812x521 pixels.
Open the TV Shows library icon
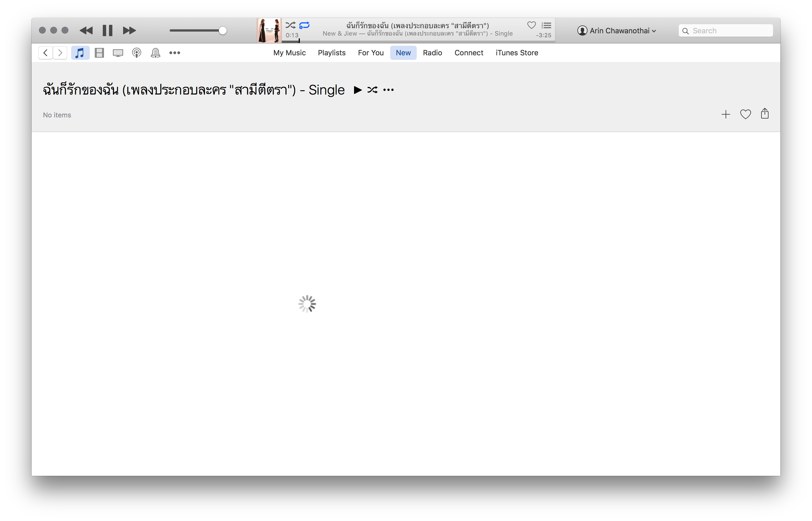coord(118,53)
